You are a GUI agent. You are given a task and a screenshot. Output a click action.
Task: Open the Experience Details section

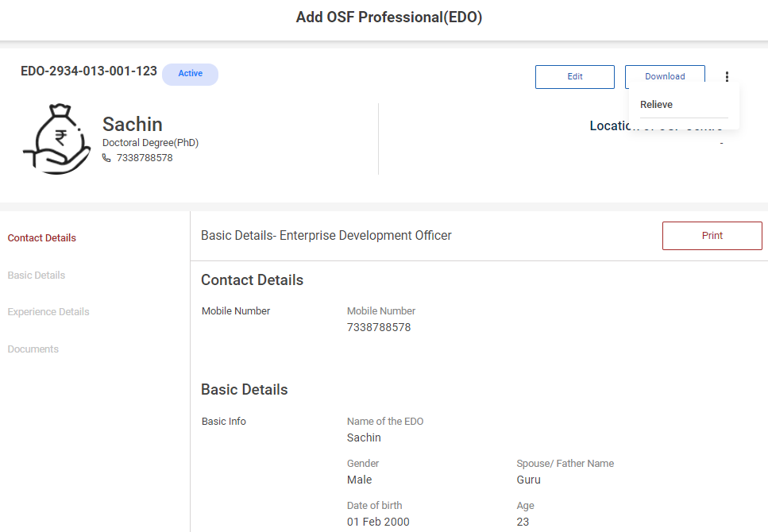click(x=48, y=312)
